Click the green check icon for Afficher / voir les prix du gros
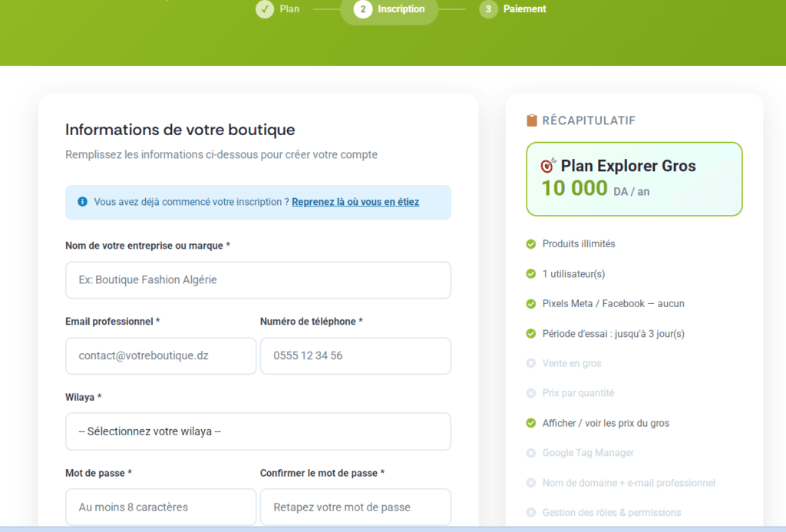The height and width of the screenshot is (532, 786). click(531, 423)
